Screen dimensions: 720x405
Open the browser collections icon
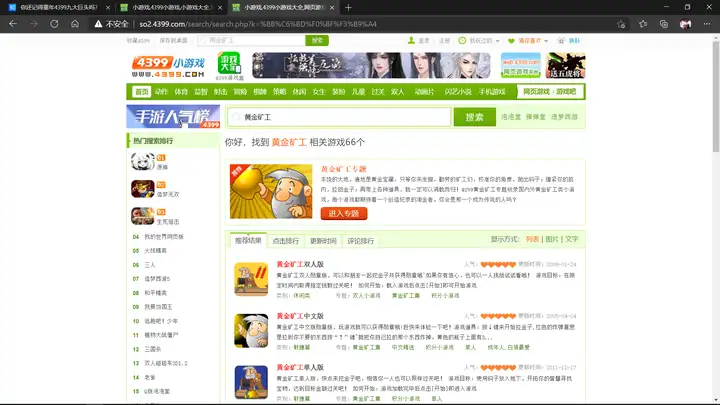(664, 24)
